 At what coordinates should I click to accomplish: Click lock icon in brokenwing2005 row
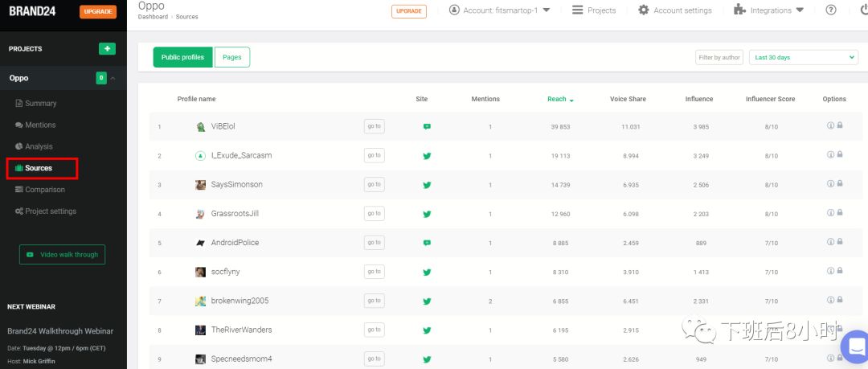840,300
